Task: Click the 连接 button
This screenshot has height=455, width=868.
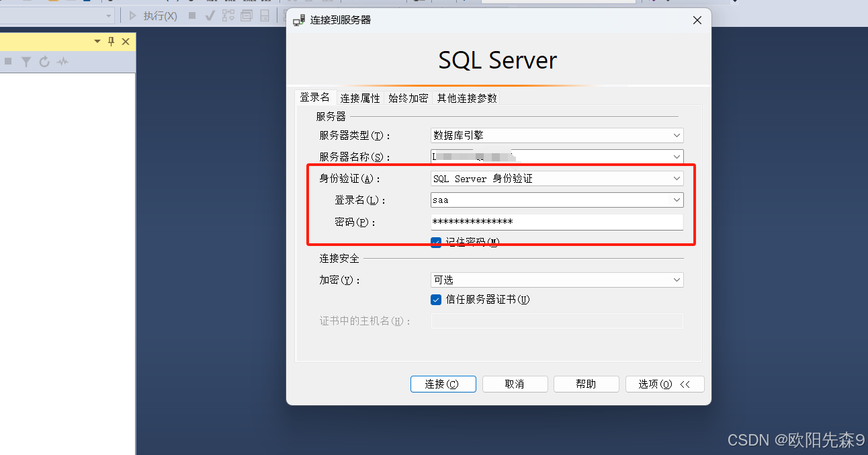Action: 443,384
